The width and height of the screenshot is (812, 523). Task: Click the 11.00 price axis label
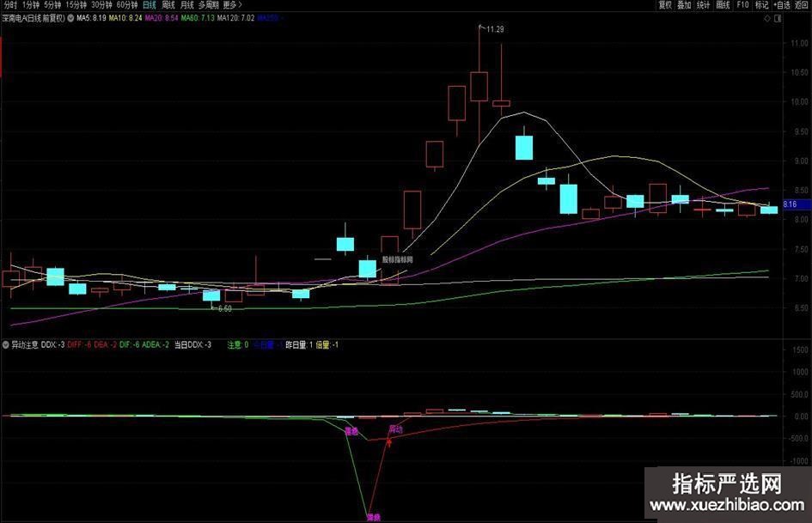click(799, 44)
